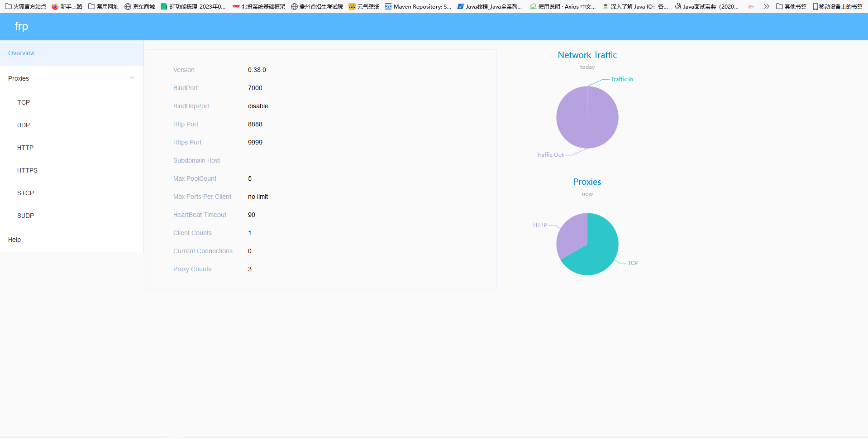
Task: Click the BindUdpPort value disable
Action: [258, 106]
